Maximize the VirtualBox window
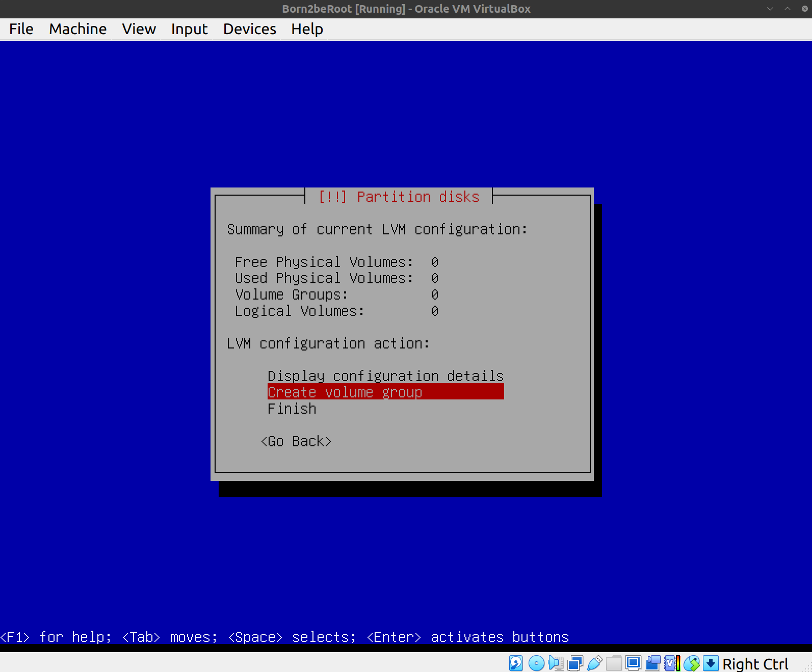The image size is (812, 672). coord(788,9)
